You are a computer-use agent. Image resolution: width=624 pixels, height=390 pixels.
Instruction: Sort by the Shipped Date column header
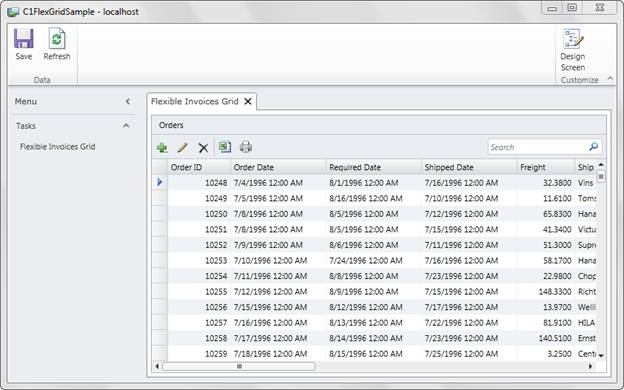pos(469,167)
